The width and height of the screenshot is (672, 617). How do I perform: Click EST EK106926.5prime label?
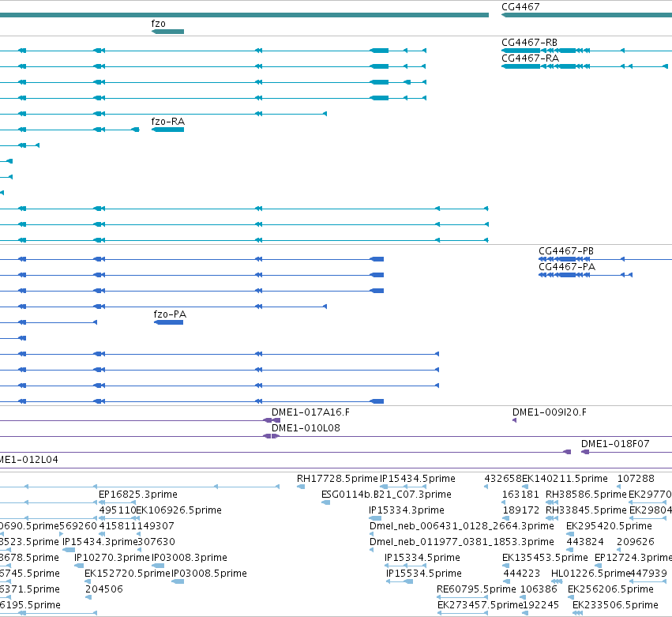(178, 510)
